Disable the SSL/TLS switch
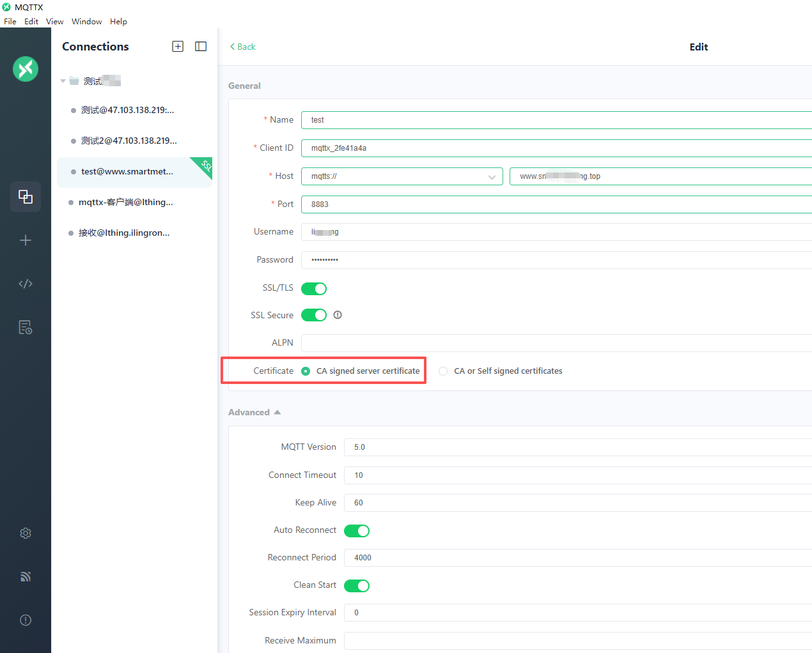The width and height of the screenshot is (812, 653). click(314, 289)
